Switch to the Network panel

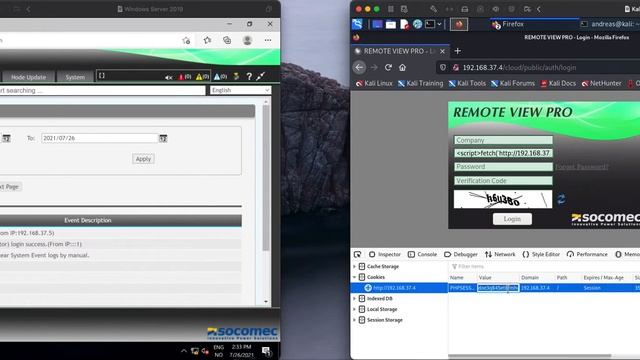pos(500,254)
